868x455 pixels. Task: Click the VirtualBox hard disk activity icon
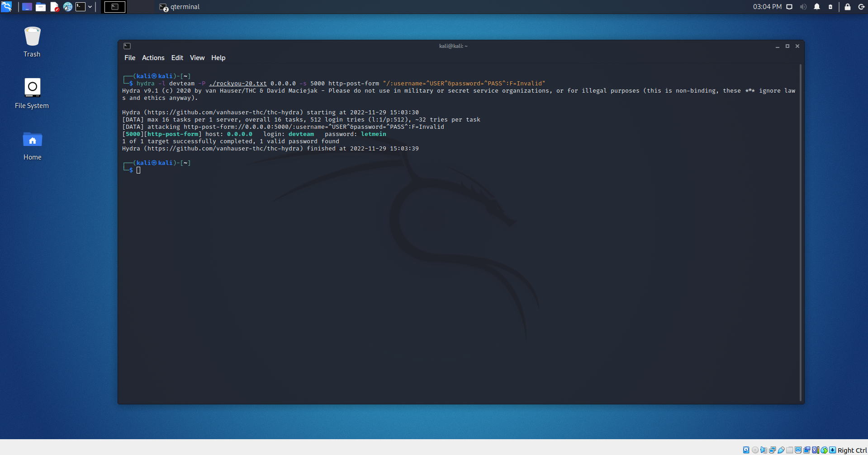tap(746, 450)
